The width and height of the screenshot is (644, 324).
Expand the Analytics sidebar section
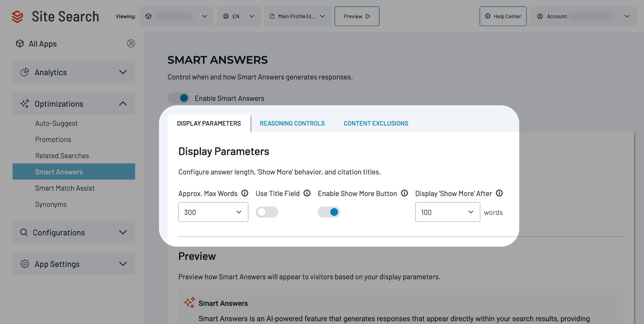74,72
